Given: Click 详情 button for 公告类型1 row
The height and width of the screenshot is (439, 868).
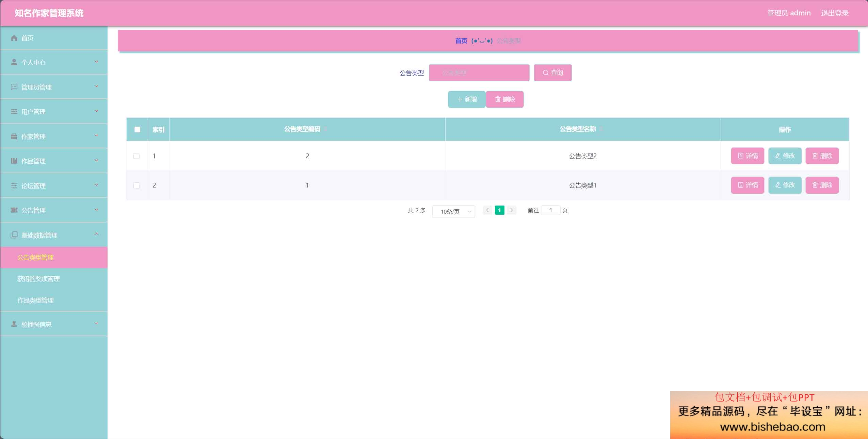Looking at the screenshot, I should (x=748, y=185).
